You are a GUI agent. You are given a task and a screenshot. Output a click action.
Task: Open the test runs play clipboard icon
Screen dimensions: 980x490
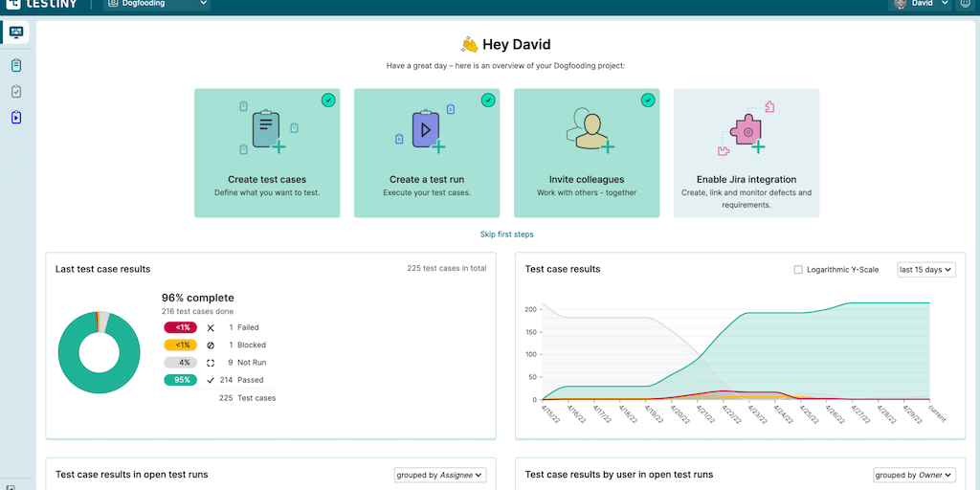click(x=16, y=118)
